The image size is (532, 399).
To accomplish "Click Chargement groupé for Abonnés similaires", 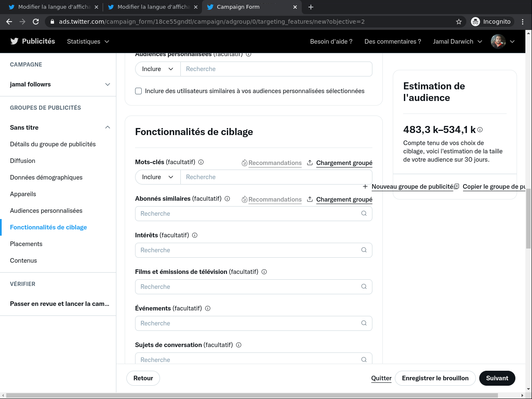I will [x=344, y=199].
